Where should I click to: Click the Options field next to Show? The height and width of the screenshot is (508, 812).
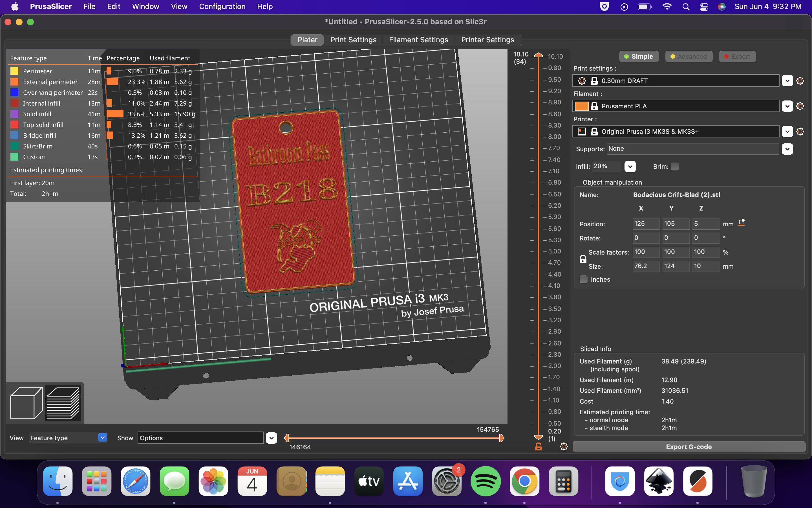coord(200,438)
